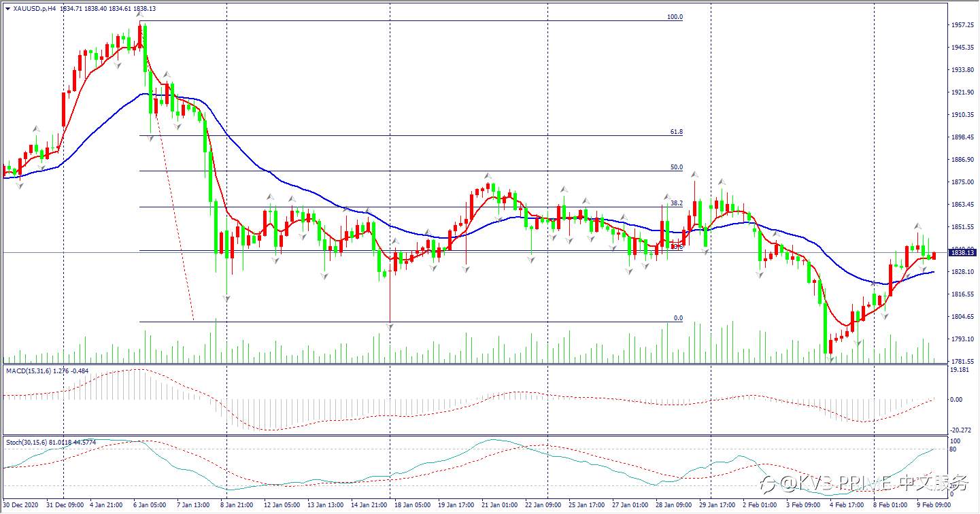Viewport: 980px width, 514px height.
Task: Click the 12 Jan 05:00 time label
Action: pyautogui.click(x=281, y=506)
